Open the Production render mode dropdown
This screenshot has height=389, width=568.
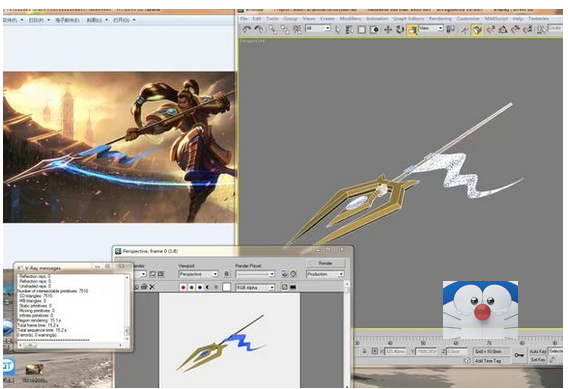click(x=325, y=274)
